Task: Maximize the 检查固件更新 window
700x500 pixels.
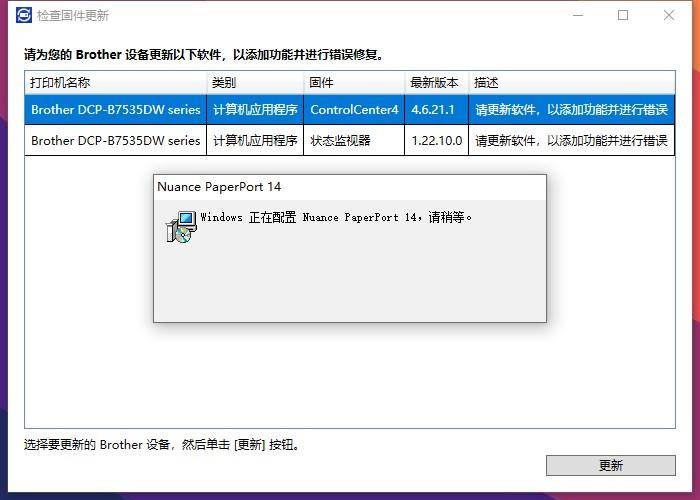Action: (623, 15)
